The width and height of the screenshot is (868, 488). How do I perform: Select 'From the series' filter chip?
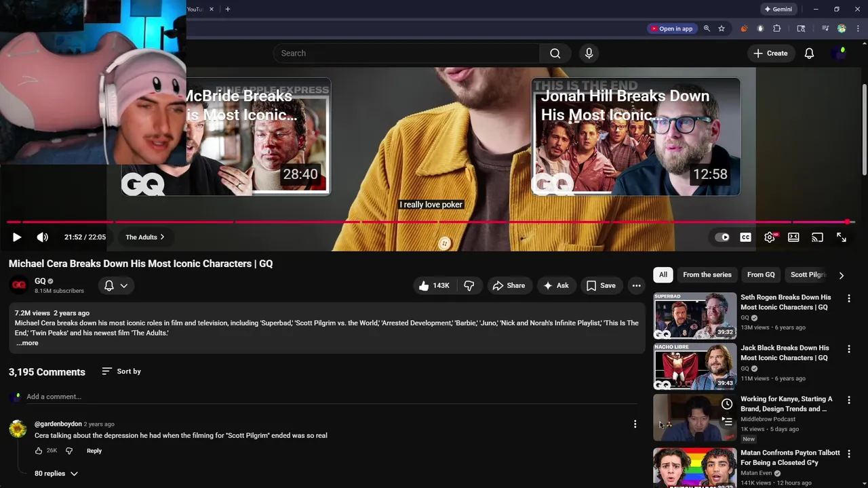tap(707, 274)
